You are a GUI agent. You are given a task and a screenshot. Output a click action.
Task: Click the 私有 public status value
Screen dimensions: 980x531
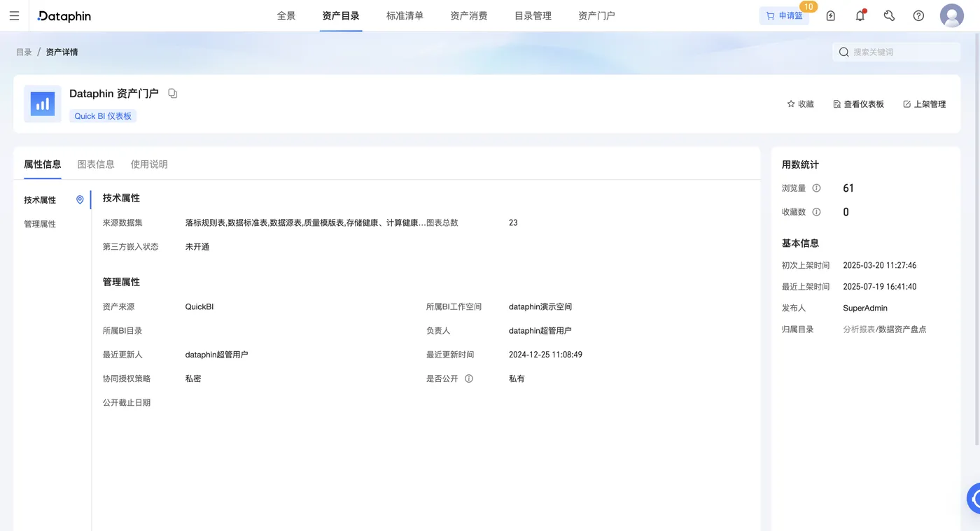click(517, 378)
